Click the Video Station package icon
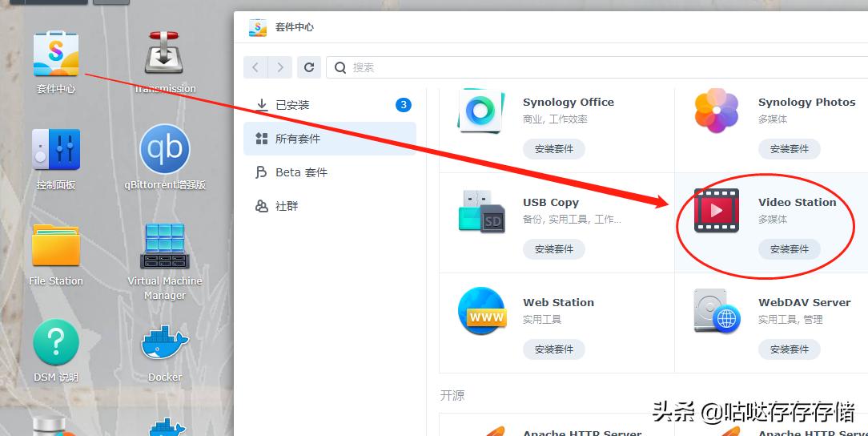 point(717,211)
